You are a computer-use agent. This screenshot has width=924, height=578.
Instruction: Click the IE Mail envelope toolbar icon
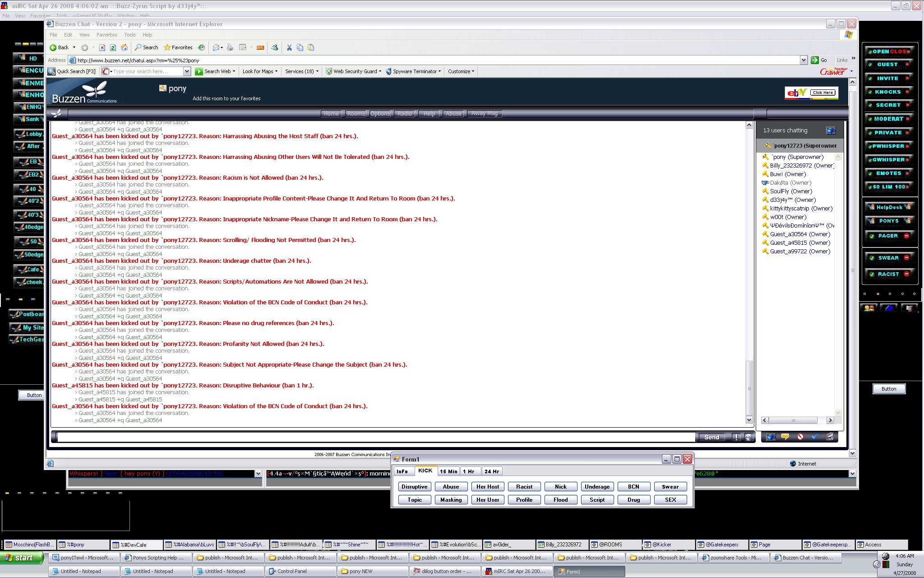coord(216,47)
